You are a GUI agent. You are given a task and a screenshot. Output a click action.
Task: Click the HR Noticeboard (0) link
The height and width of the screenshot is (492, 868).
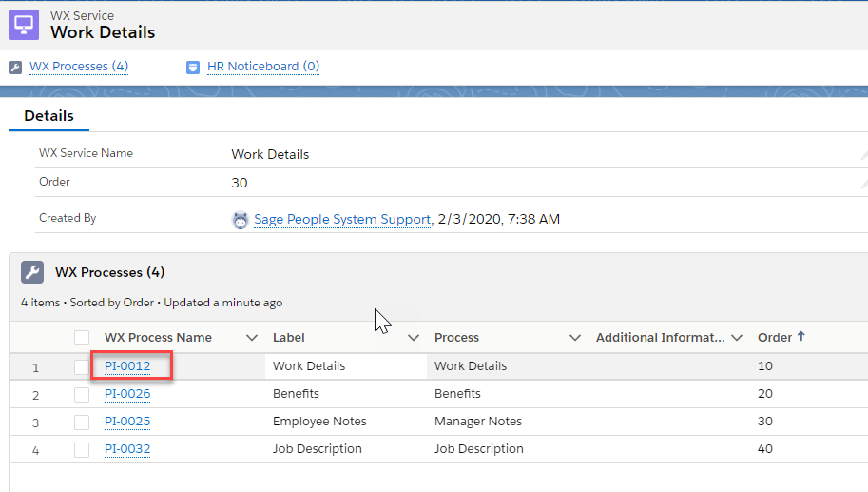point(263,67)
